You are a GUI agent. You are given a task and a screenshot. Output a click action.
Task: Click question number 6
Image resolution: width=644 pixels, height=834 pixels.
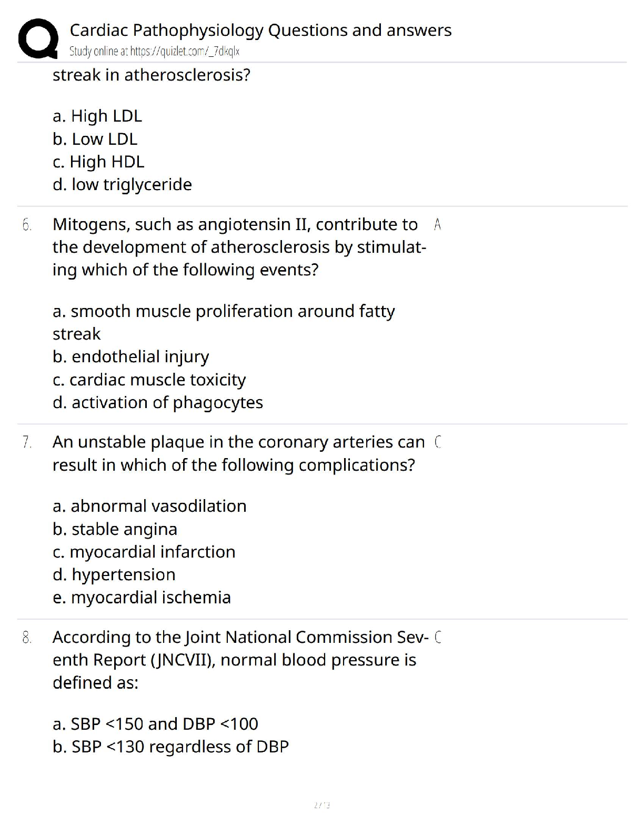pyautogui.click(x=27, y=225)
